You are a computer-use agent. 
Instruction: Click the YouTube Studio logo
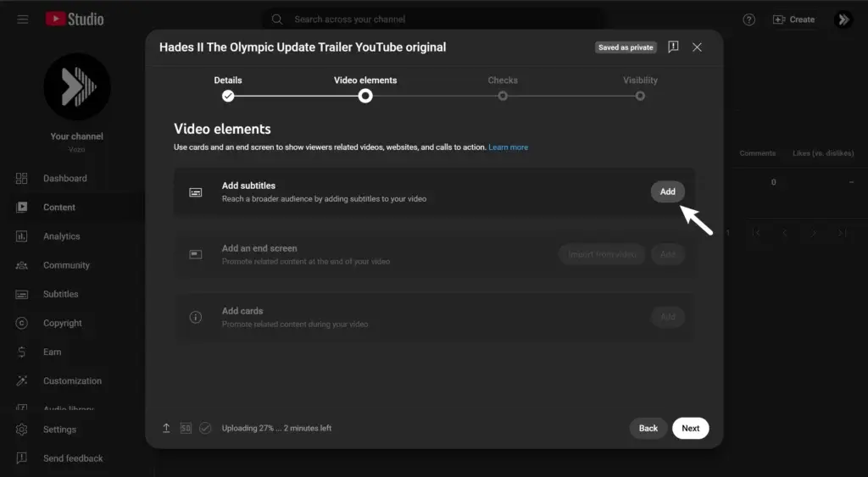[75, 19]
